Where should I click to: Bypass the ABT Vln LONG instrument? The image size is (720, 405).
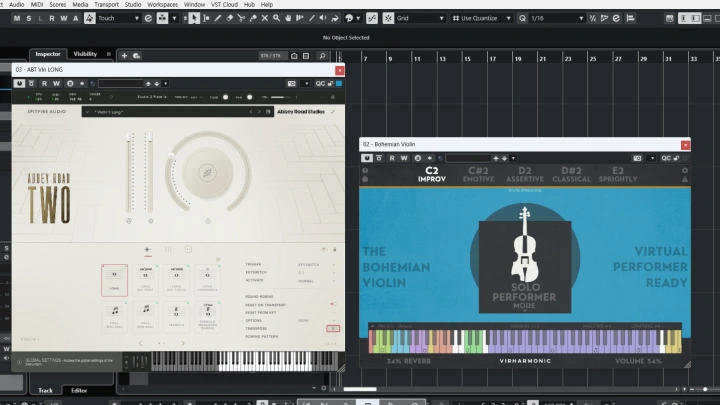pos(31,84)
